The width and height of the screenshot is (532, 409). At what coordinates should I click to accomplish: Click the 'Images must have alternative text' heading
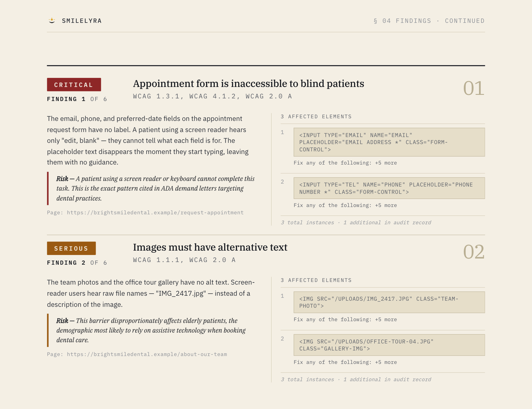click(210, 247)
